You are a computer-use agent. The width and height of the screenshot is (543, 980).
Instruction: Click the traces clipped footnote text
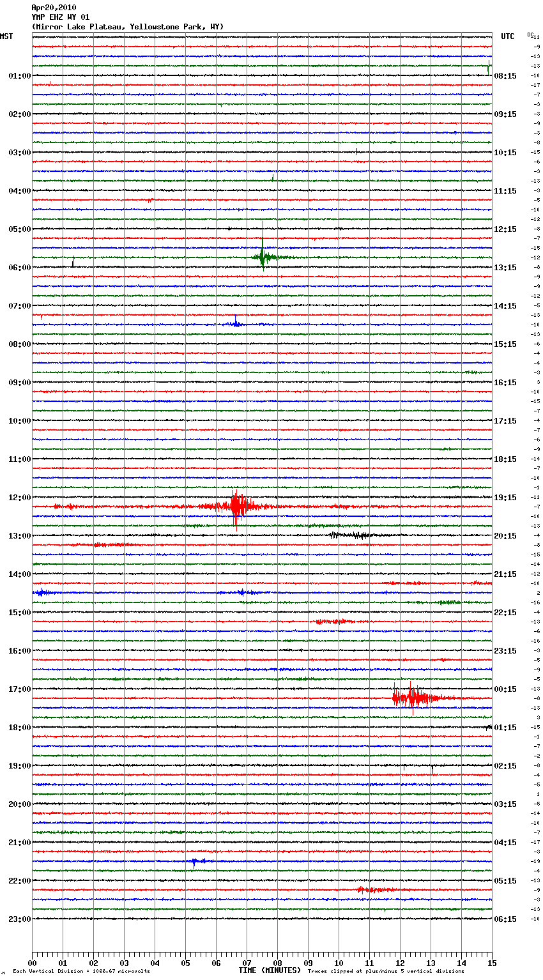[x=386, y=972]
